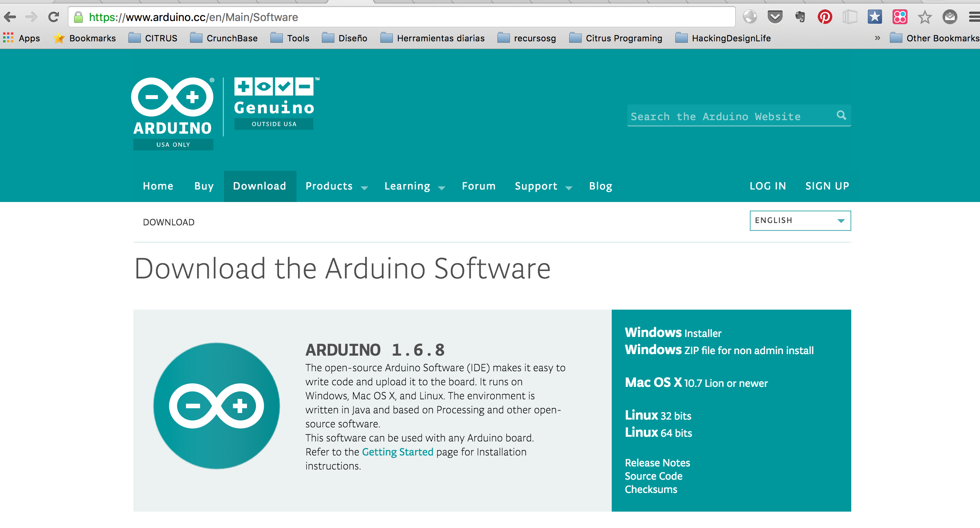Click the Pinterest extension icon
This screenshot has height=528, width=980.
(825, 17)
